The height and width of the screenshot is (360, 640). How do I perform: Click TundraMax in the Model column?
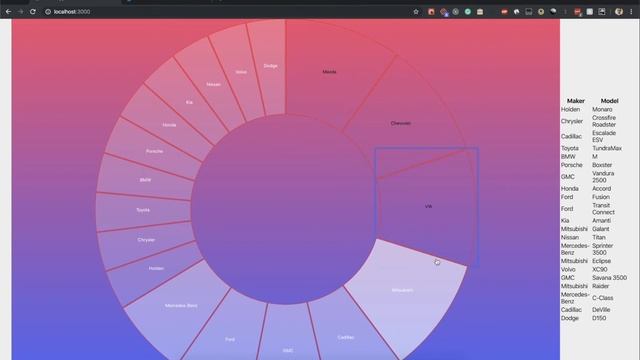pyautogui.click(x=607, y=148)
